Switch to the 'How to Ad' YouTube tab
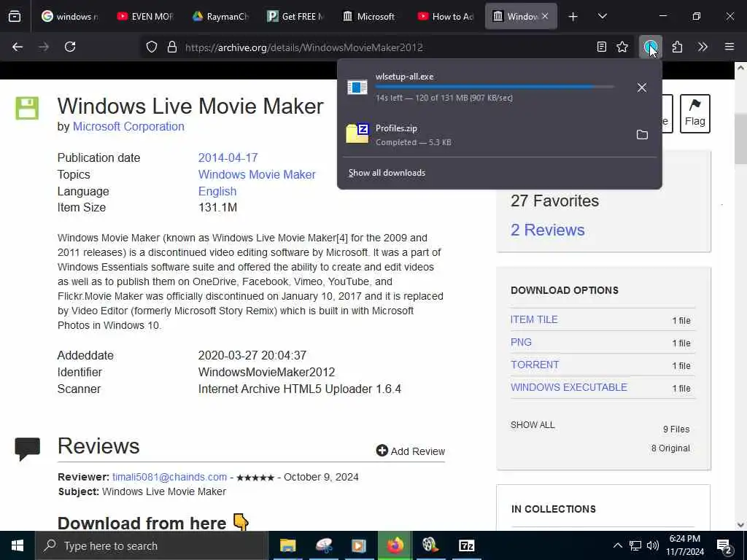This screenshot has width=747, height=560. pos(446,16)
